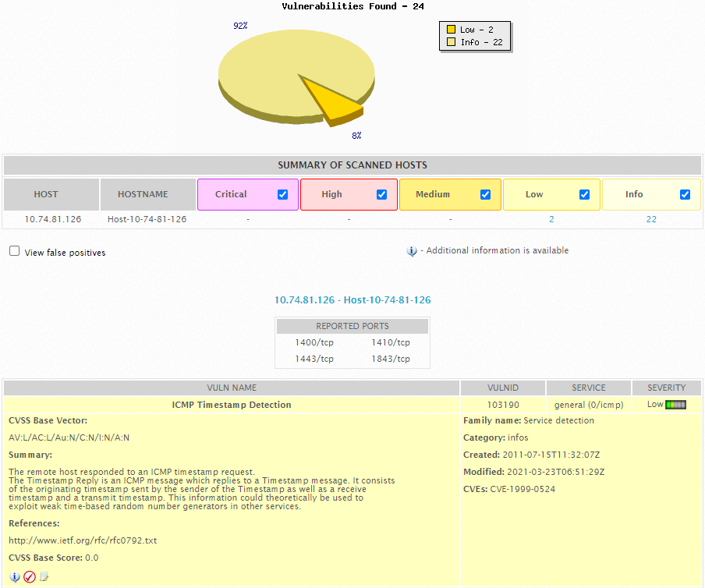
Task: Click the REPORTED PORTS header
Action: click(x=352, y=326)
